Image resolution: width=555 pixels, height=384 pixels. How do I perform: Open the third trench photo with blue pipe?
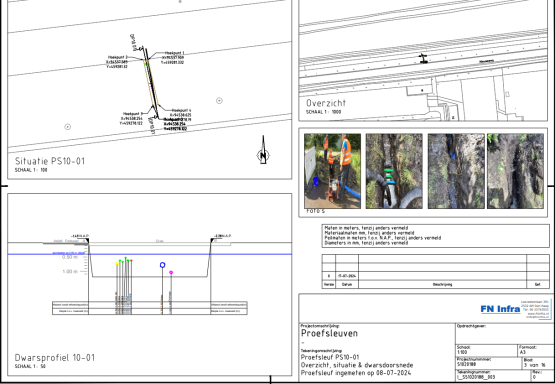[x=456, y=171]
